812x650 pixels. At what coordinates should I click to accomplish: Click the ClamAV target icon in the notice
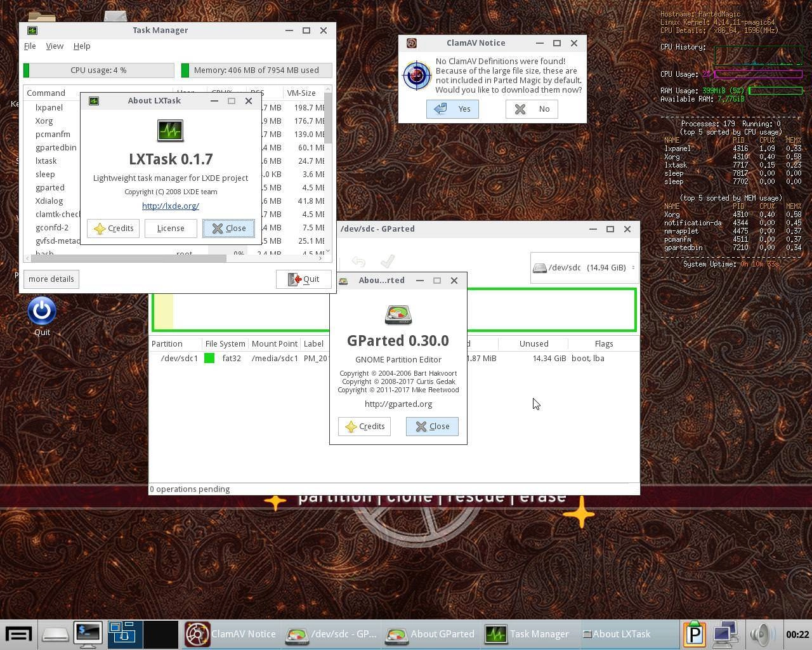tap(417, 76)
